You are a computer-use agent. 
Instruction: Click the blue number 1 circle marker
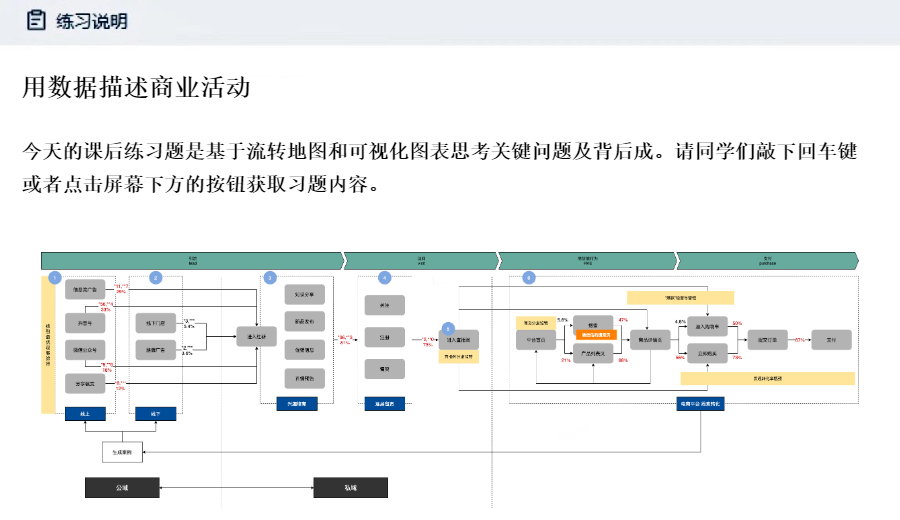coord(55,277)
